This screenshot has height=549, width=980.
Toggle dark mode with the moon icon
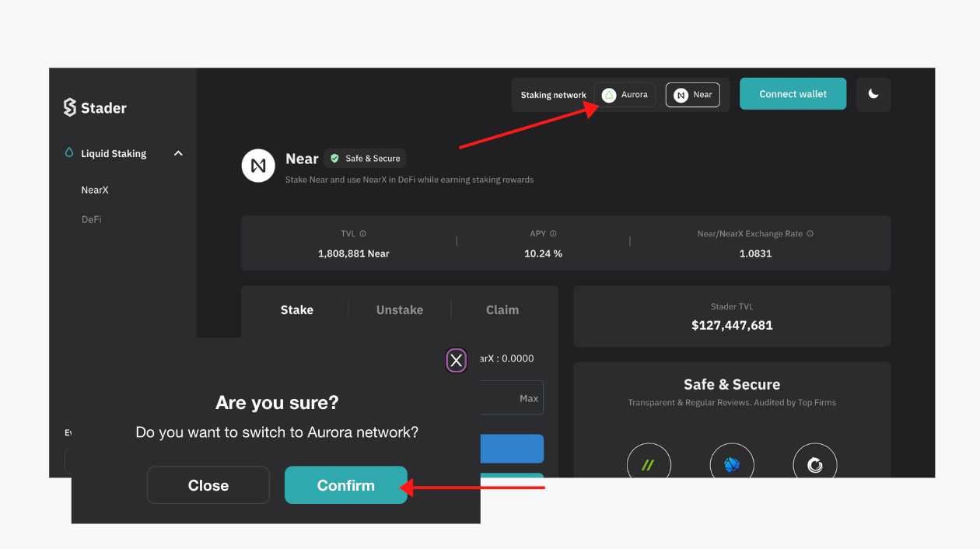[873, 94]
